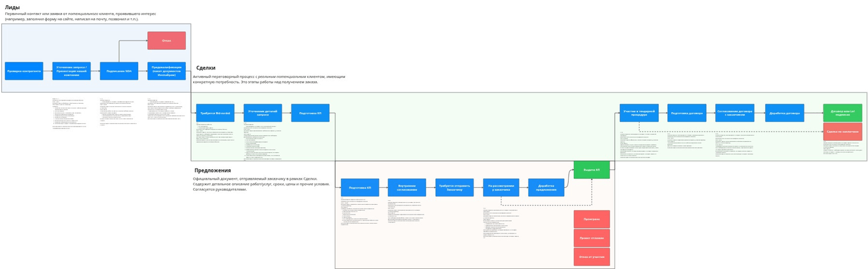
Task: Select 'Уточнение запроса / Презентация нашей компании' block
Action: (71, 71)
